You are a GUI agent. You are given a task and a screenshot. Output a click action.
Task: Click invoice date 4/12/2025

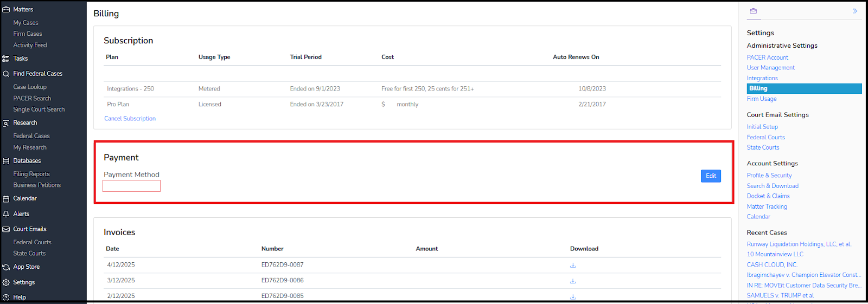(121, 265)
